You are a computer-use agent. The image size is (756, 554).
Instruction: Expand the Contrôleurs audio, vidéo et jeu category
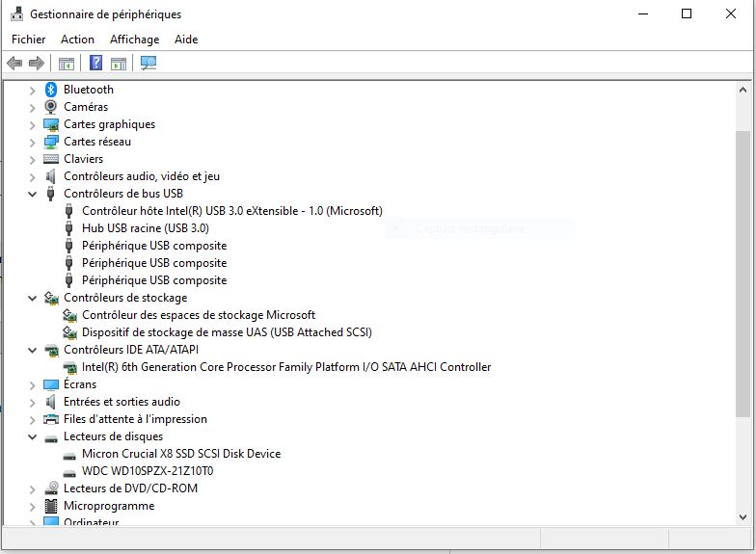33,177
